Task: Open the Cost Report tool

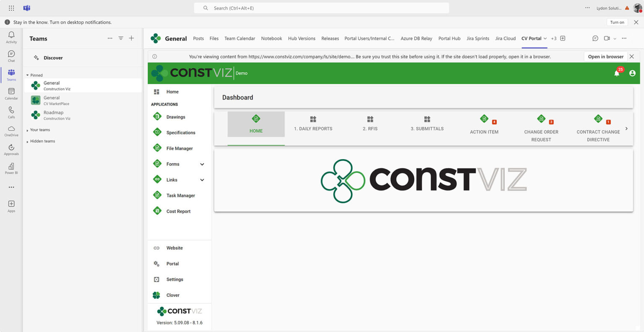Action: [178, 211]
